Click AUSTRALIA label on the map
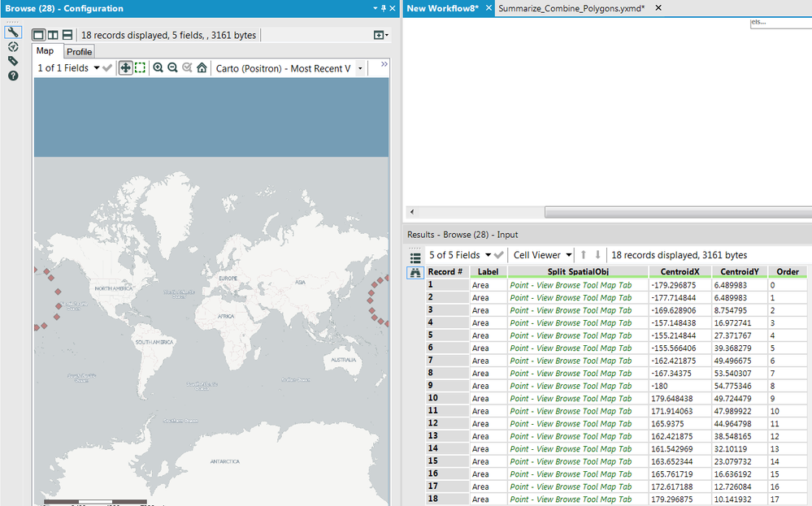 coord(343,360)
